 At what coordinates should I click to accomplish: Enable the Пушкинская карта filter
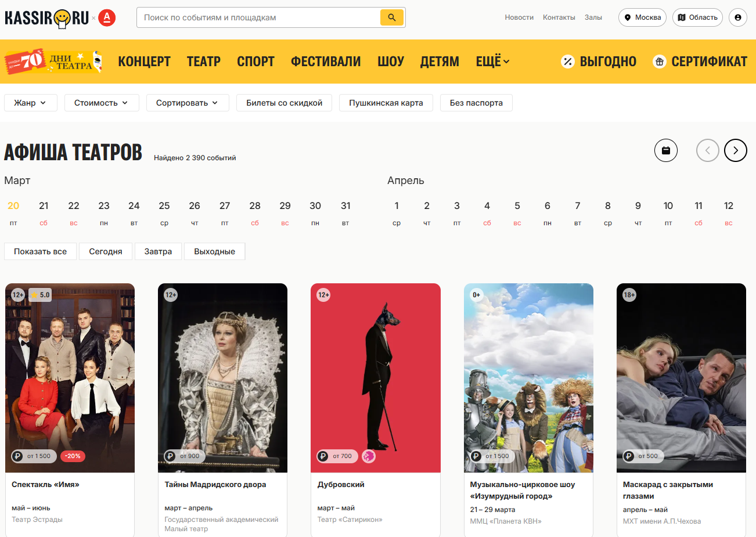click(386, 103)
